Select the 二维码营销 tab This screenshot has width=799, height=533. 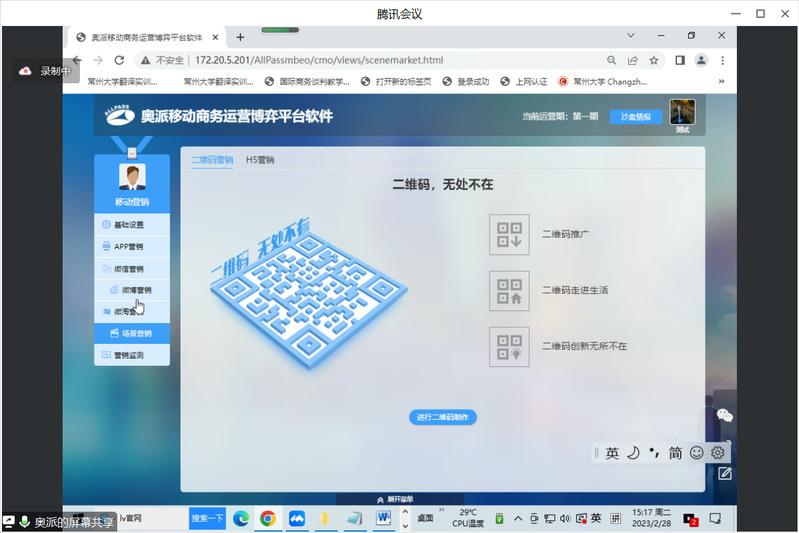point(212,160)
